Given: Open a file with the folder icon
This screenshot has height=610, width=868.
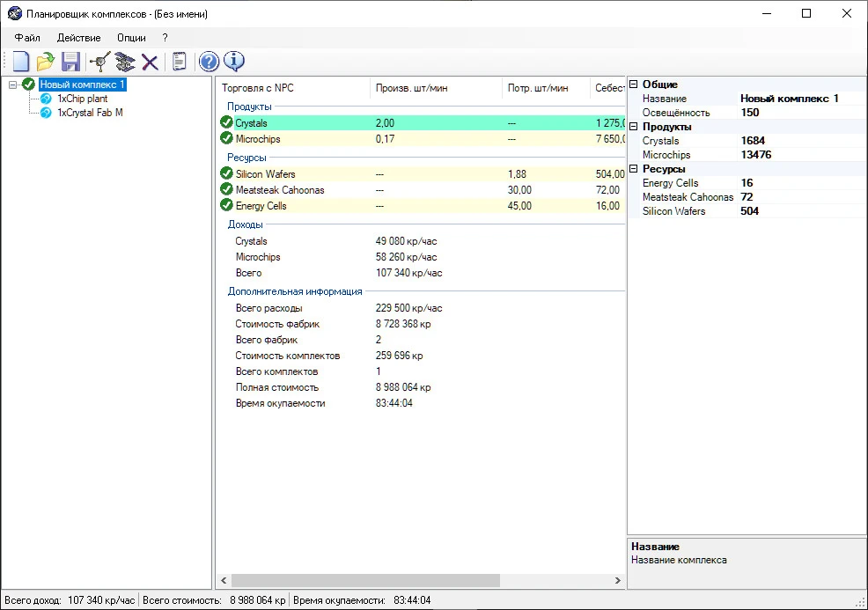Looking at the screenshot, I should click(x=45, y=62).
